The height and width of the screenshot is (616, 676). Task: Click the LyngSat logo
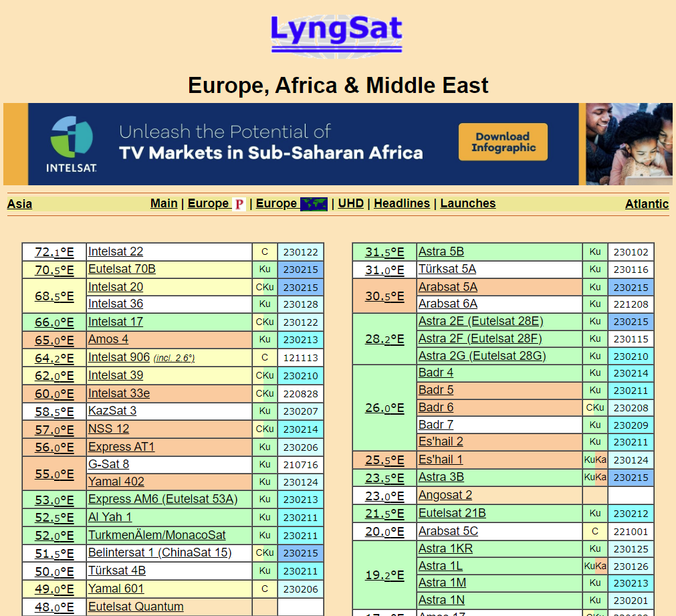coord(337,33)
